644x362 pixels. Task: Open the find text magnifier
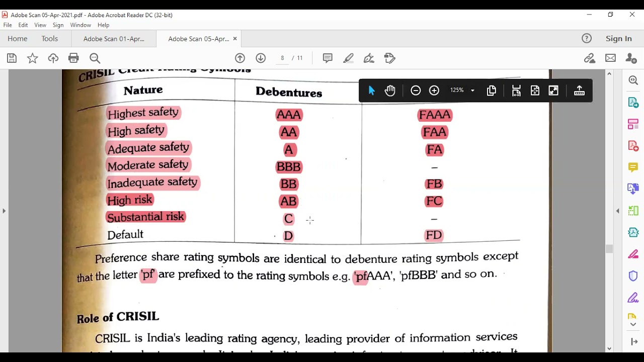95,58
